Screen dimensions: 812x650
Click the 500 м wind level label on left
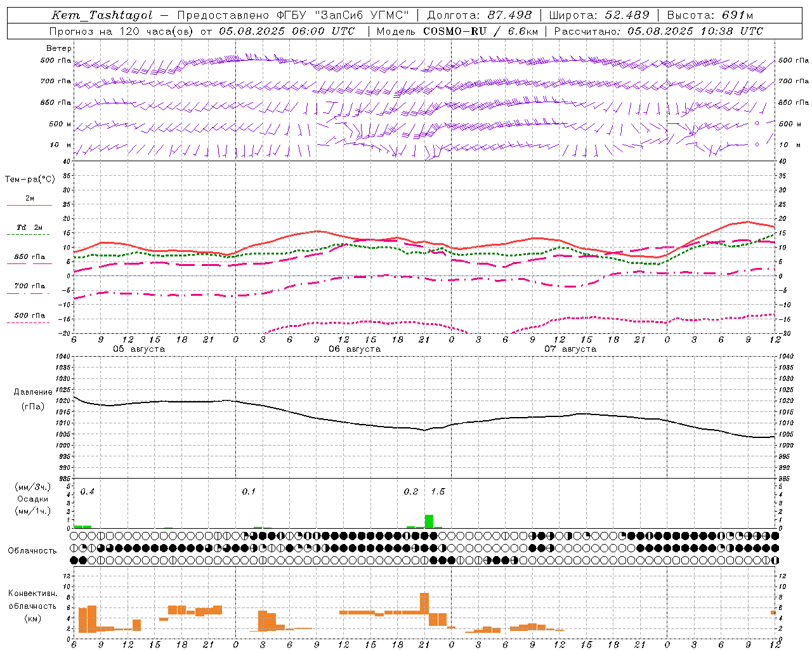tap(60, 124)
